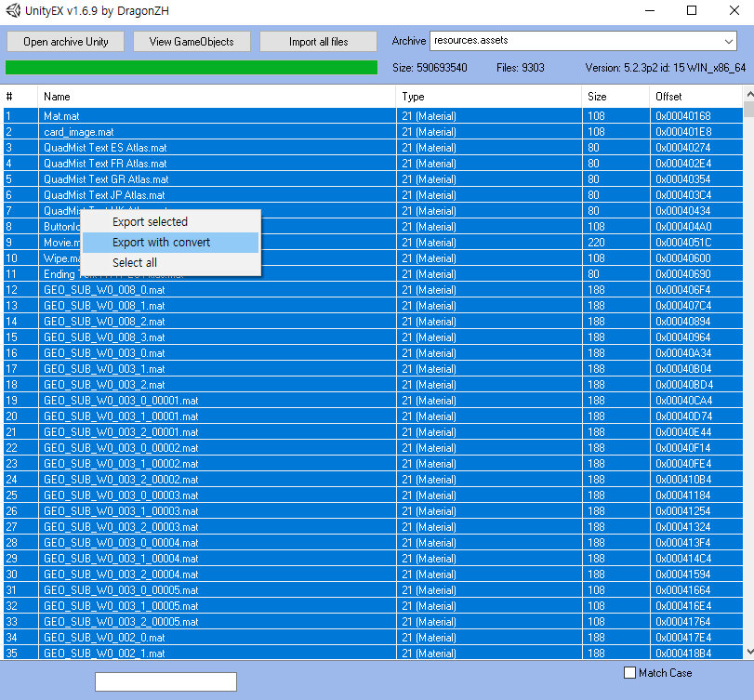Select GEO_SUB_W0_003_1_00004.mat row
This screenshot has width=754, height=700.
pos(373,559)
